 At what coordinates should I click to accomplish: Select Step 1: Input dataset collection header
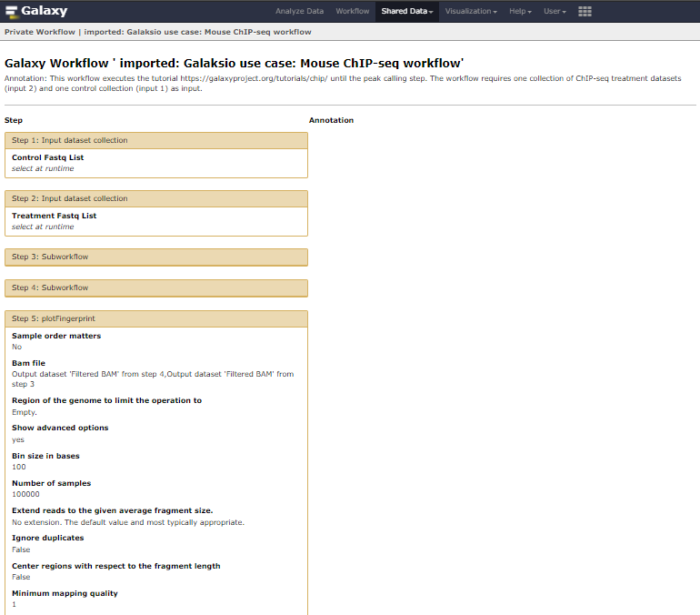(x=156, y=140)
